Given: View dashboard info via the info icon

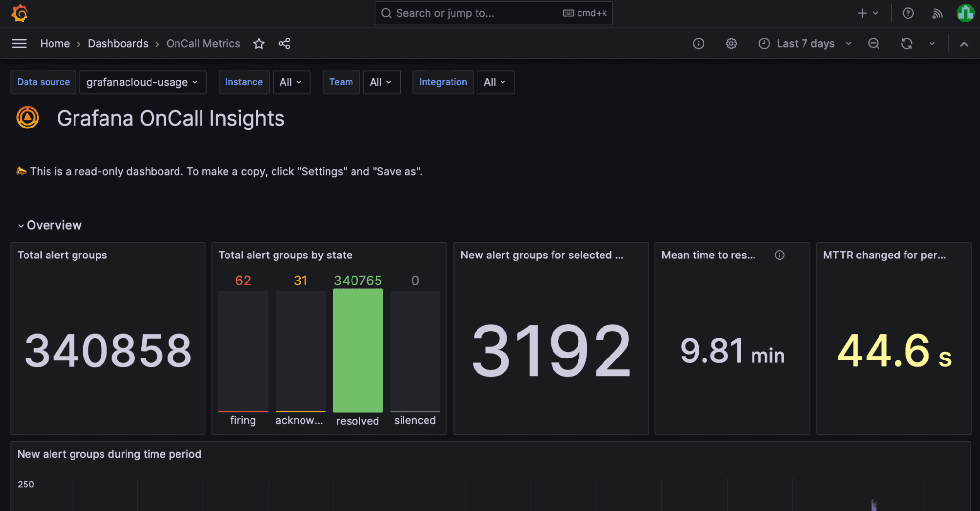Looking at the screenshot, I should (698, 44).
